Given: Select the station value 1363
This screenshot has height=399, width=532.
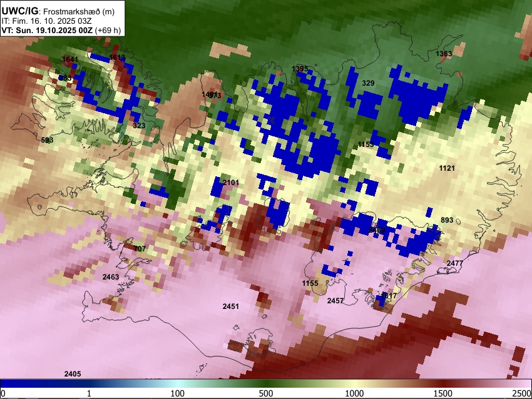Looking at the screenshot, I should (x=444, y=54).
